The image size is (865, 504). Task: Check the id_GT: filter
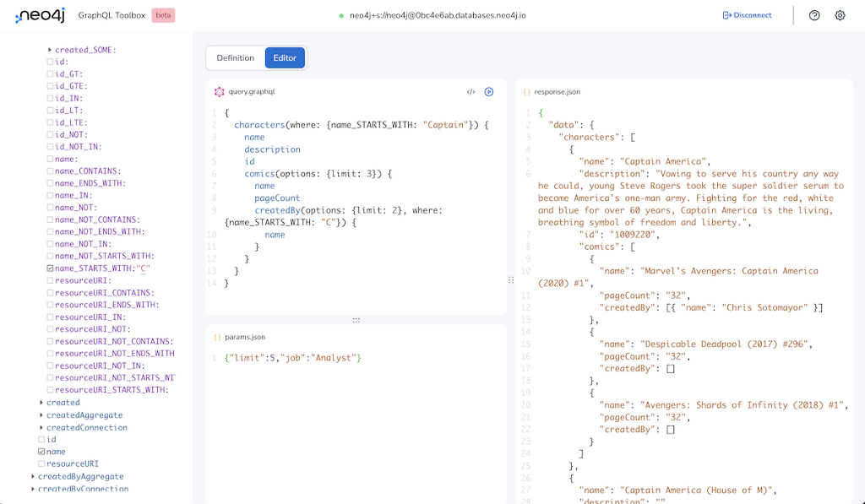tap(50, 74)
